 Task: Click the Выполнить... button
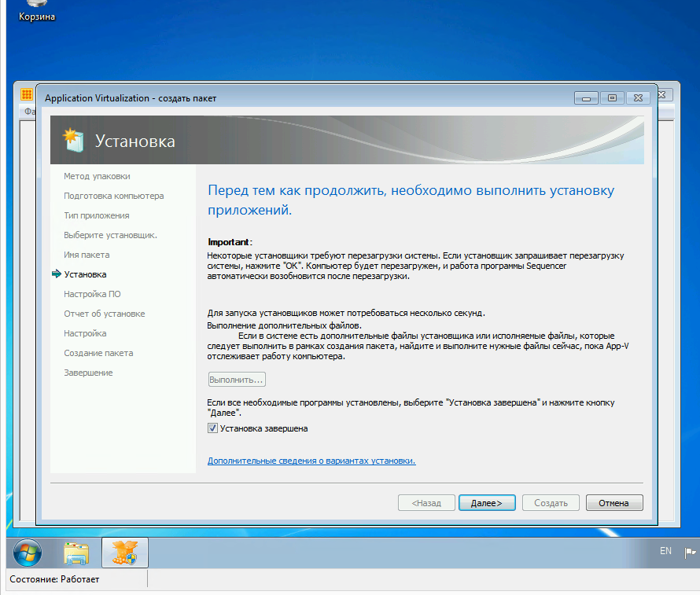[236, 380]
